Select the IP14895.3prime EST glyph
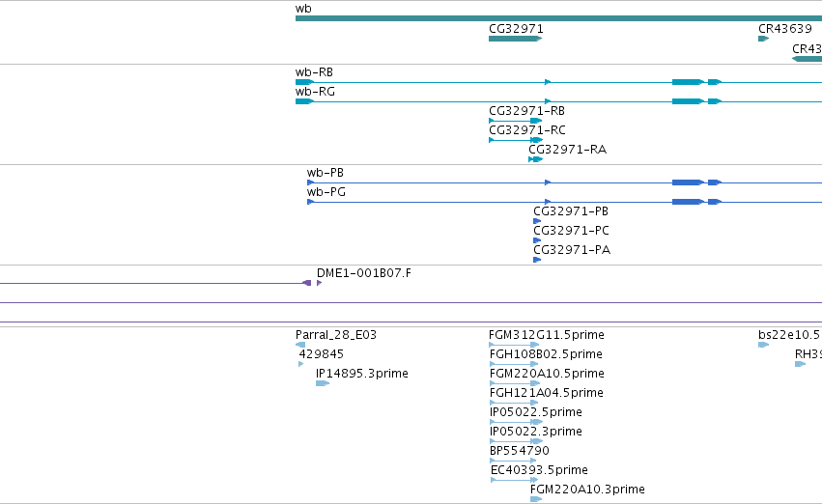822x504 pixels. (x=323, y=383)
